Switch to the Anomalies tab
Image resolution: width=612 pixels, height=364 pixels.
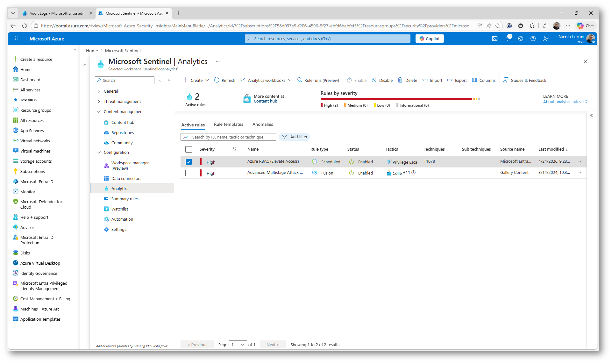[262, 124]
